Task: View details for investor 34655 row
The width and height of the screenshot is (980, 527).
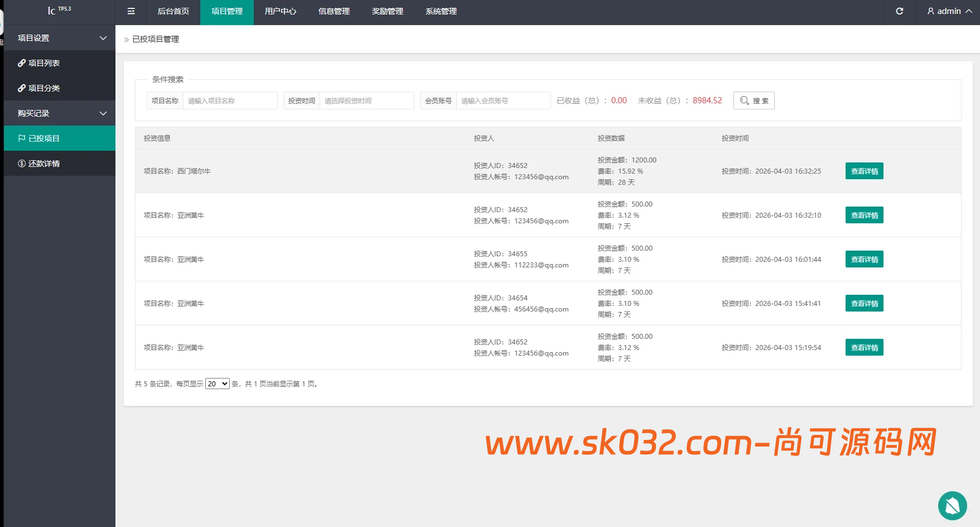Action: tap(864, 259)
